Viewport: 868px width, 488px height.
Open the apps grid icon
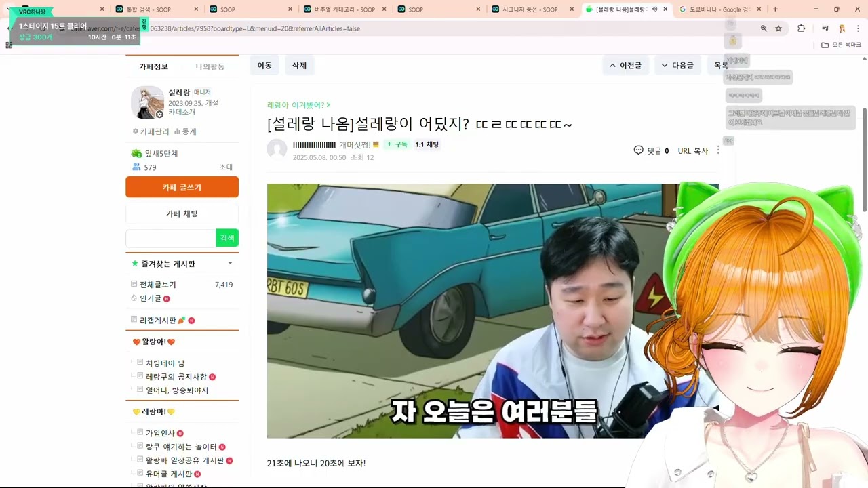[x=9, y=45]
